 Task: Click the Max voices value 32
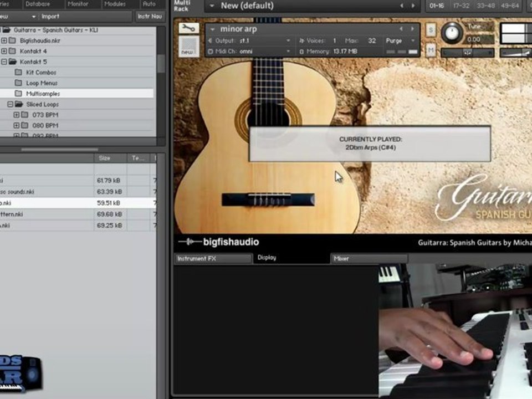[x=372, y=40]
